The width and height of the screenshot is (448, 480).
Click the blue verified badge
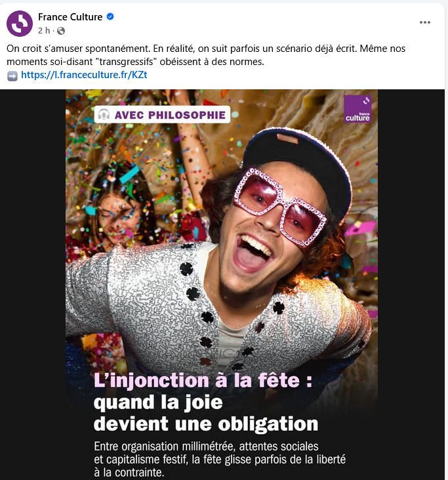(x=110, y=17)
